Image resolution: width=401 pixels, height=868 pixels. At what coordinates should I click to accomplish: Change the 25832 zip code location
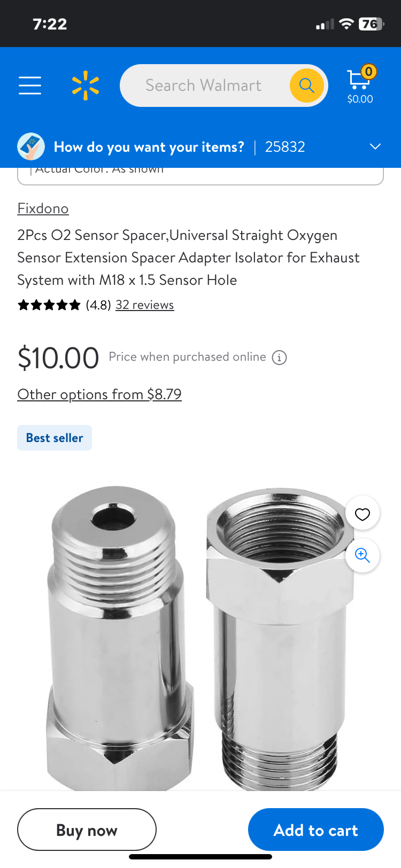pyautogui.click(x=285, y=147)
